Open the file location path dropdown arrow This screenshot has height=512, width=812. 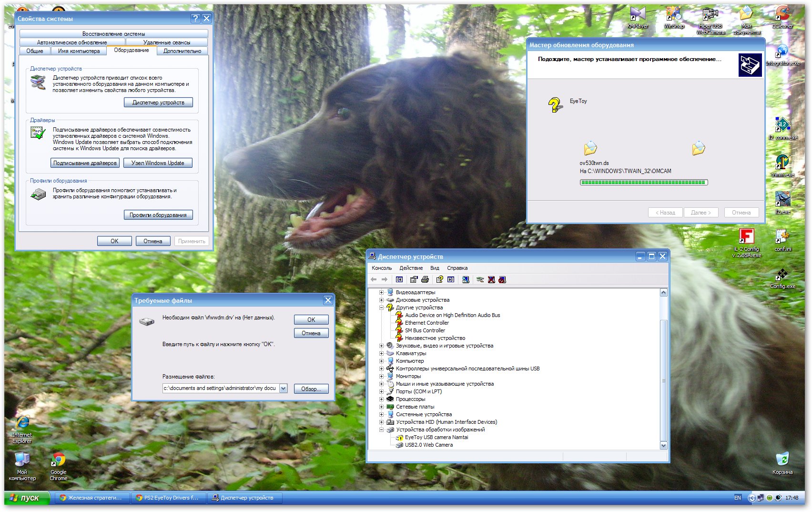283,389
